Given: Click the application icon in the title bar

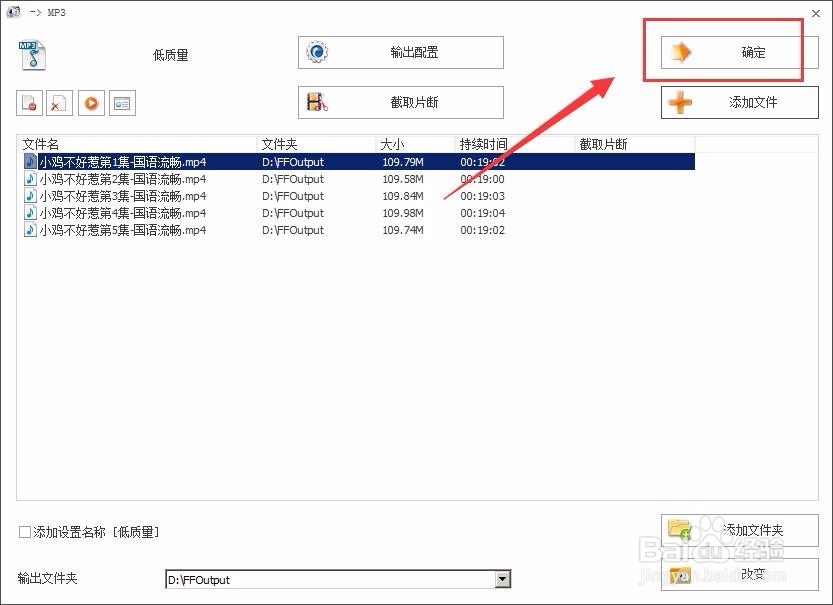Looking at the screenshot, I should click(x=13, y=11).
